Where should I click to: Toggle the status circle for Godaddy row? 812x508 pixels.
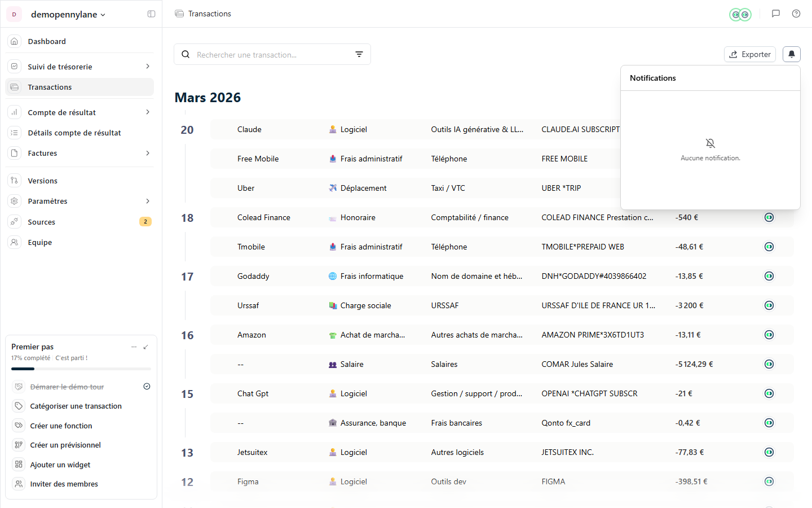click(x=769, y=276)
